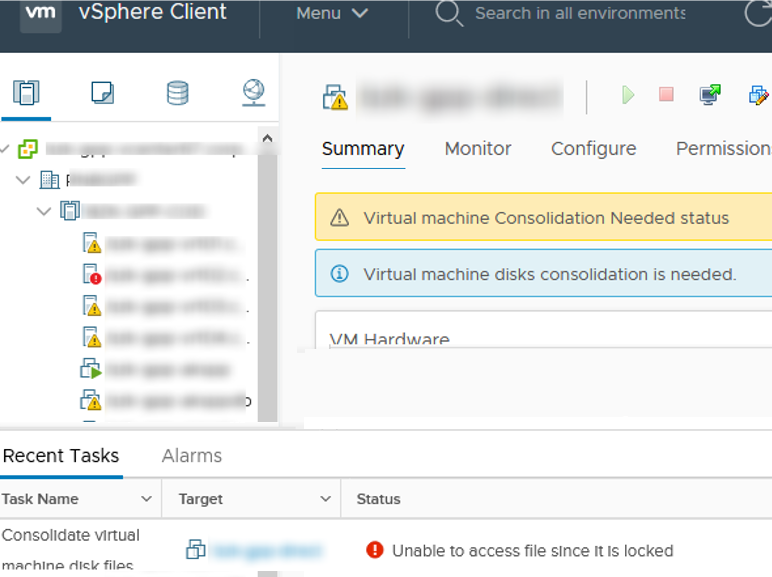The height and width of the screenshot is (577, 772).
Task: Open Edit Settings icon for VM
Action: tap(758, 95)
